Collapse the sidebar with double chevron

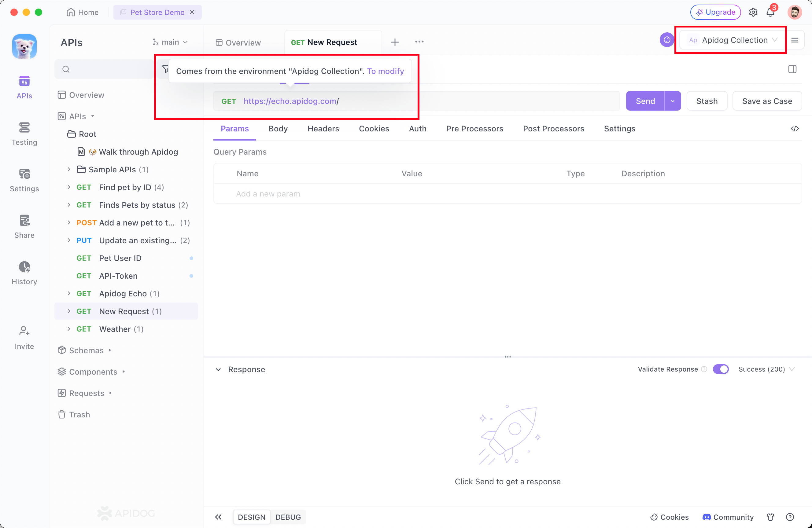(x=218, y=517)
